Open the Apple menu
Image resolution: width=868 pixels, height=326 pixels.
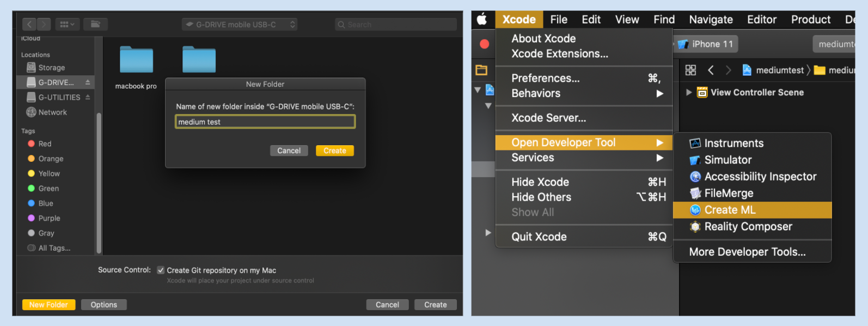point(482,20)
